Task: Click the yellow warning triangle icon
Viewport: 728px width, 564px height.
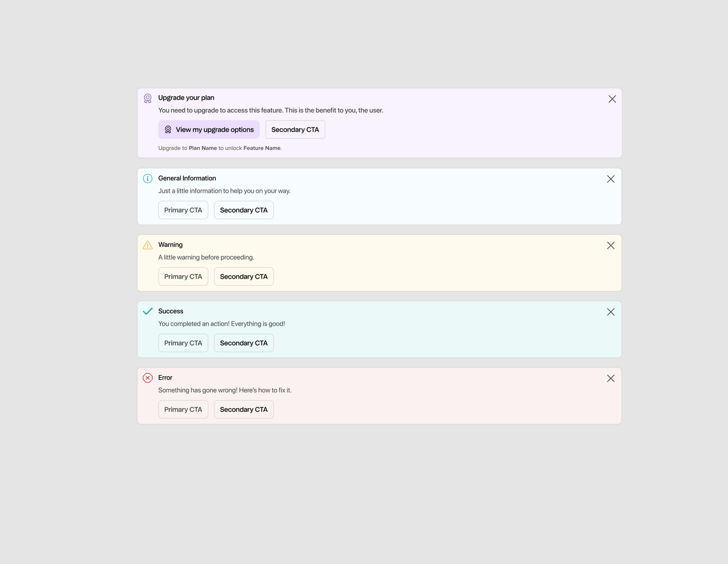Action: point(148,245)
